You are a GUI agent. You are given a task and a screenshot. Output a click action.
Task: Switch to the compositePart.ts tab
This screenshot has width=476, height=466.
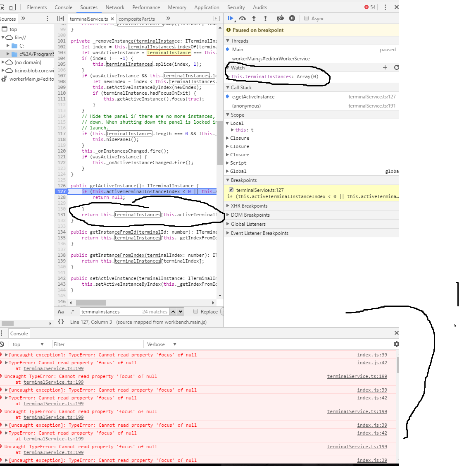coord(136,19)
